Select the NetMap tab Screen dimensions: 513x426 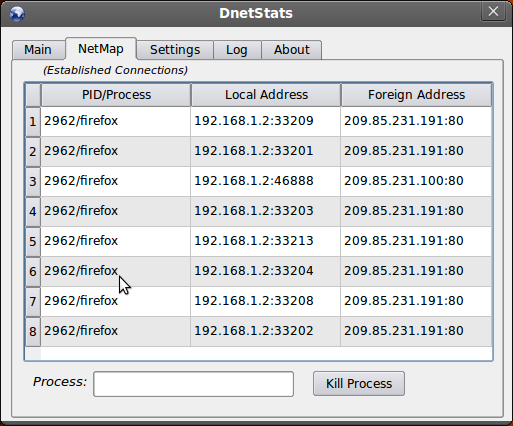pyautogui.click(x=101, y=49)
